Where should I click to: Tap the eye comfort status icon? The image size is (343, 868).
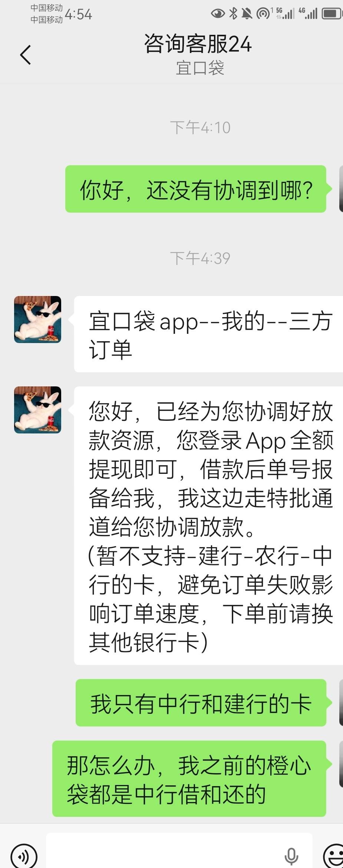218,14
